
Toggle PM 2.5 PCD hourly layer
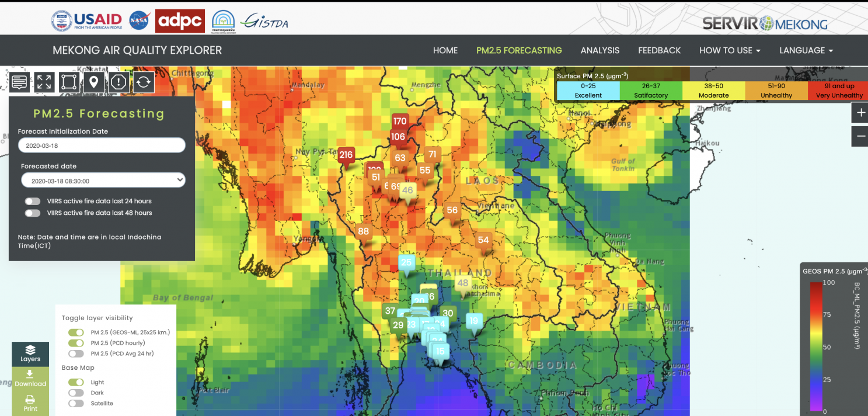[x=76, y=343]
